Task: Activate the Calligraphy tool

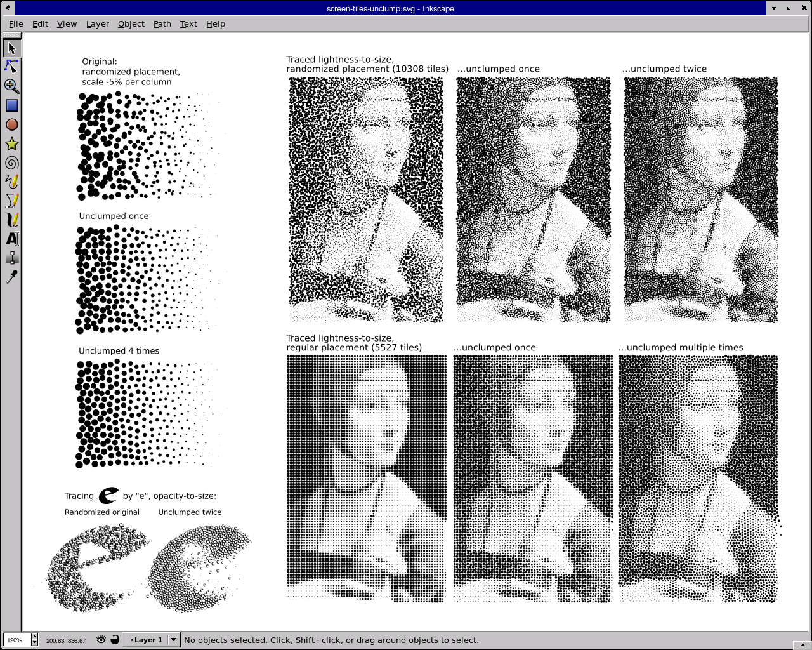Action: 11,220
